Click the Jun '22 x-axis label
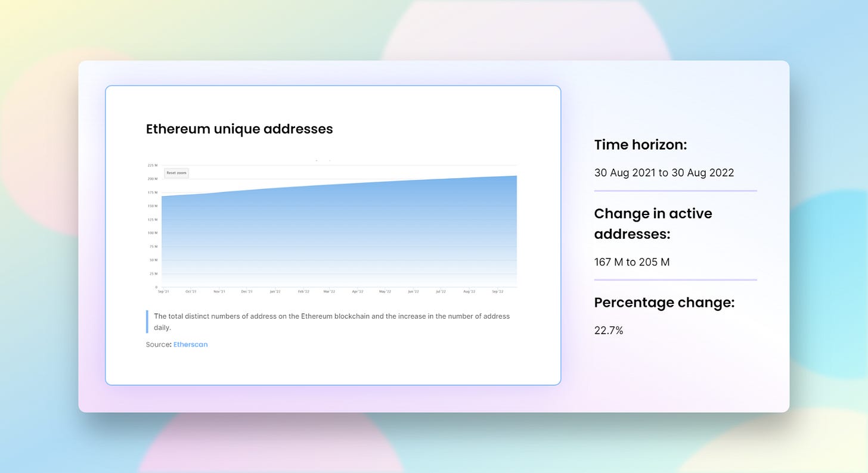868x473 pixels. (x=413, y=292)
